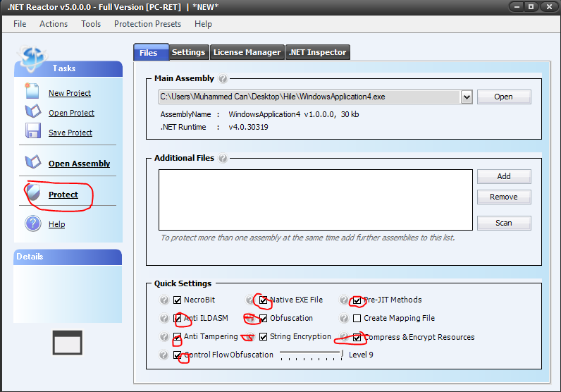Click help icon next to Compress & Encrypt Resources
Screen dimensions: 561x392
pyautogui.click(x=343, y=336)
